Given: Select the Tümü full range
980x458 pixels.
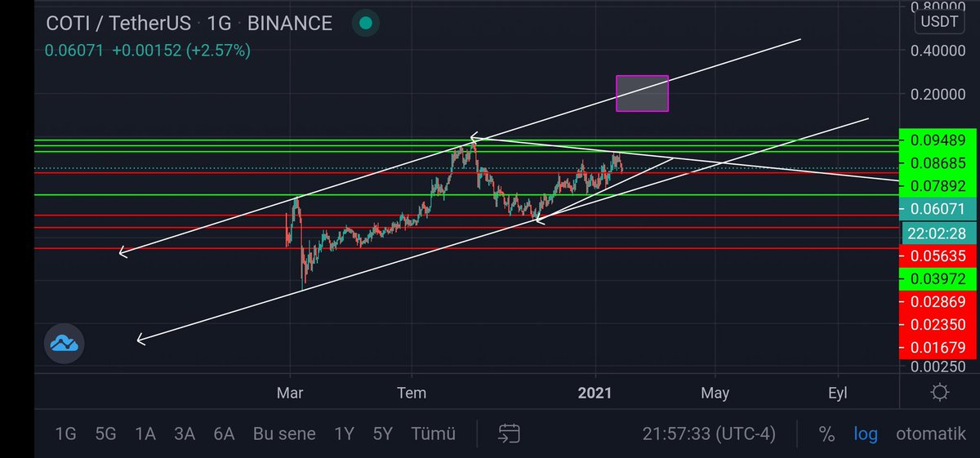Looking at the screenshot, I should click(433, 434).
